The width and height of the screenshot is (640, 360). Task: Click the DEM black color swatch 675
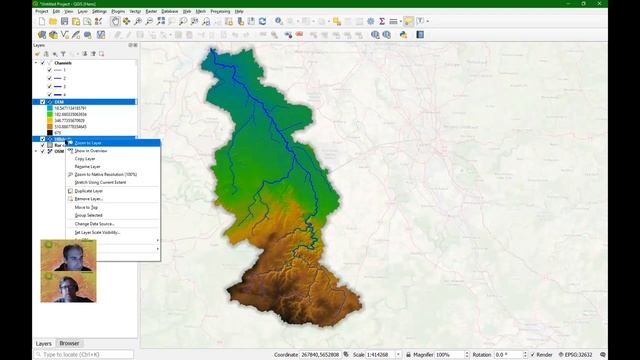[50, 133]
